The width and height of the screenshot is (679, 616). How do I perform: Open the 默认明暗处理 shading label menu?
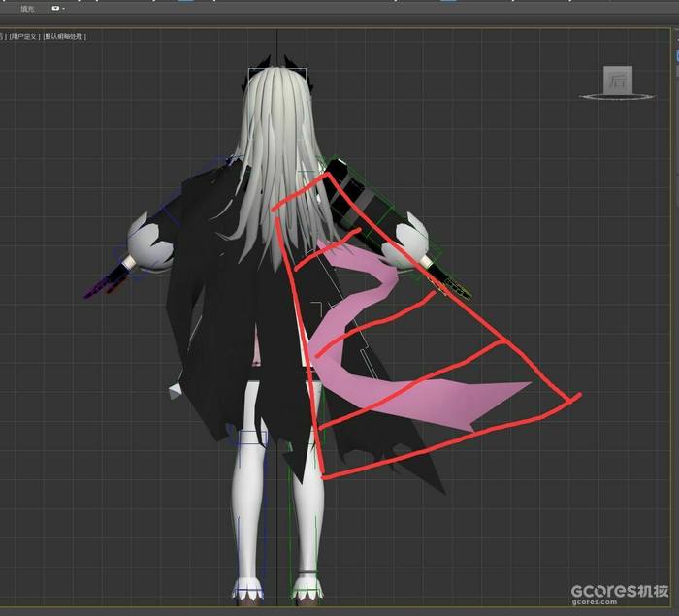(x=65, y=36)
